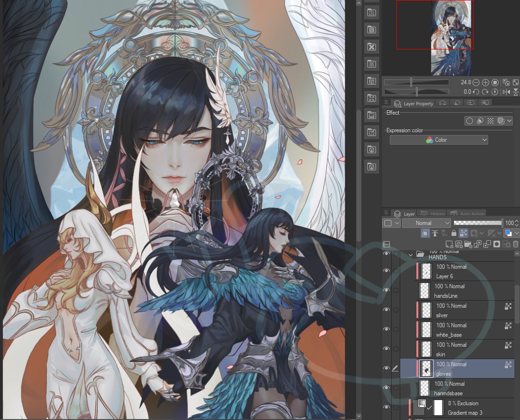
Task: Toggle Lock Layer padlock
Action: click(453, 233)
